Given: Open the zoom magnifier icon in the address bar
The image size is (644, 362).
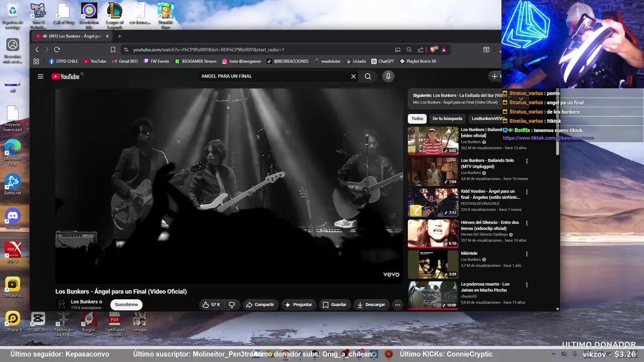Looking at the screenshot, I should [409, 49].
